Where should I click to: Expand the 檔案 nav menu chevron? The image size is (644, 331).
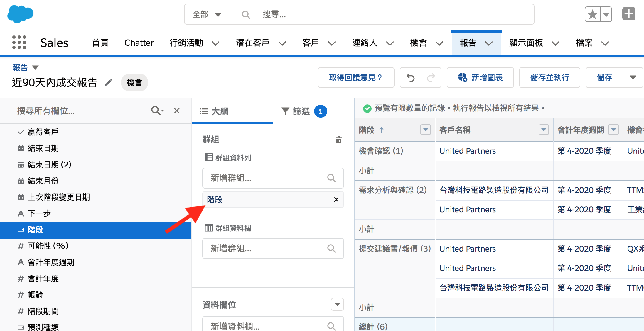pyautogui.click(x=605, y=43)
